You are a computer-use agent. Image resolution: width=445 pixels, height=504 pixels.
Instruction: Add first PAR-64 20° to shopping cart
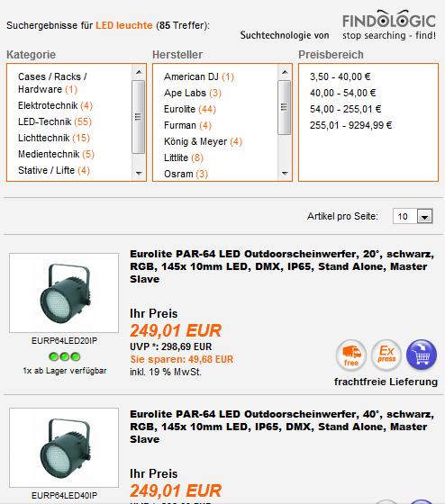point(422,355)
